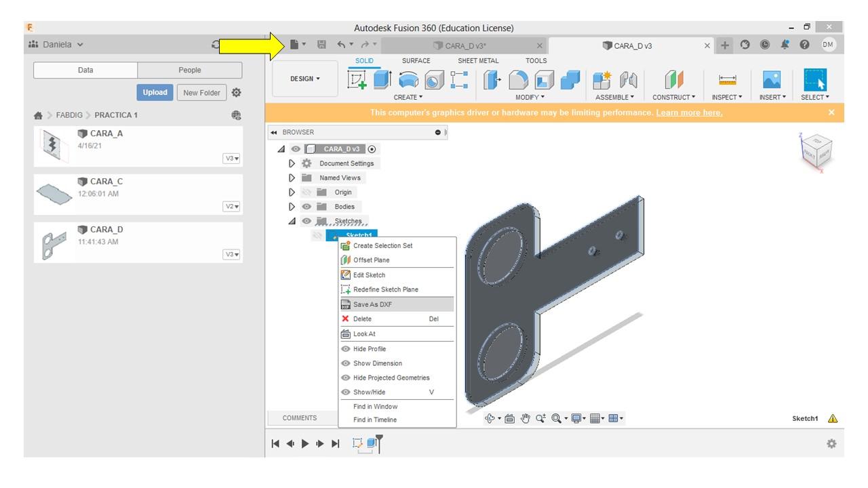Select the Rectangular Pattern tool
The image size is (868, 488).
459,79
